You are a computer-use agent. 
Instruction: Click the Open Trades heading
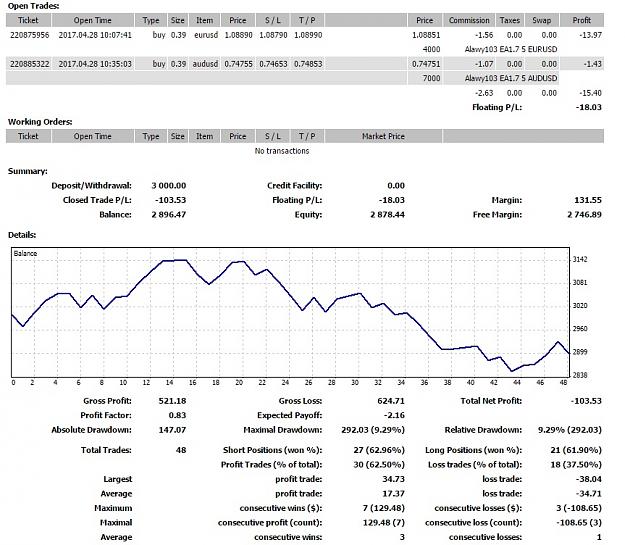coord(33,6)
